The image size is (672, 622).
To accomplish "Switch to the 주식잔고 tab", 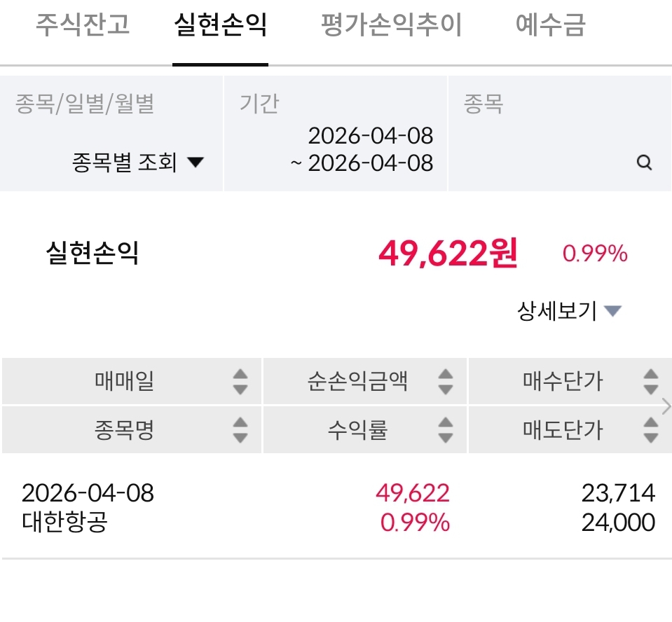I will (x=83, y=25).
